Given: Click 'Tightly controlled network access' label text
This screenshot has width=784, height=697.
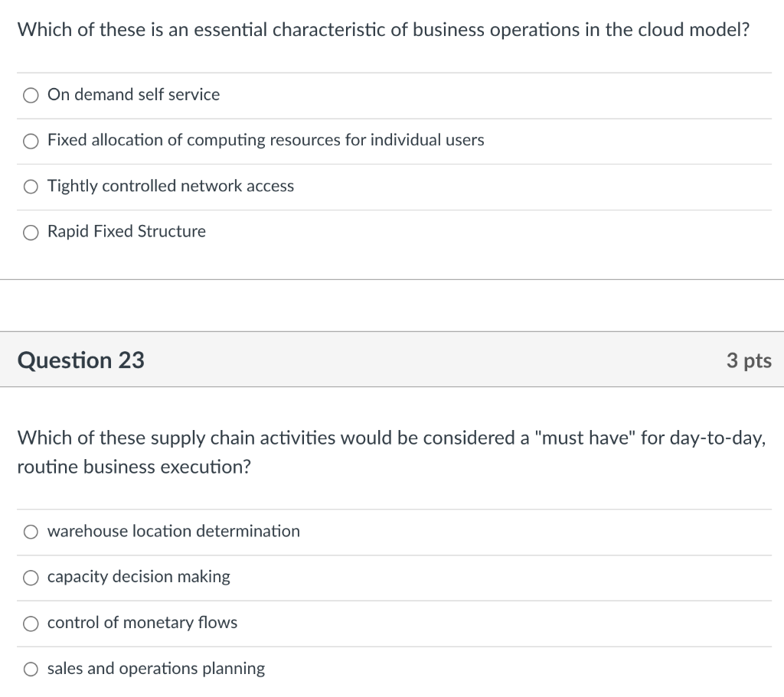Looking at the screenshot, I should [x=170, y=186].
